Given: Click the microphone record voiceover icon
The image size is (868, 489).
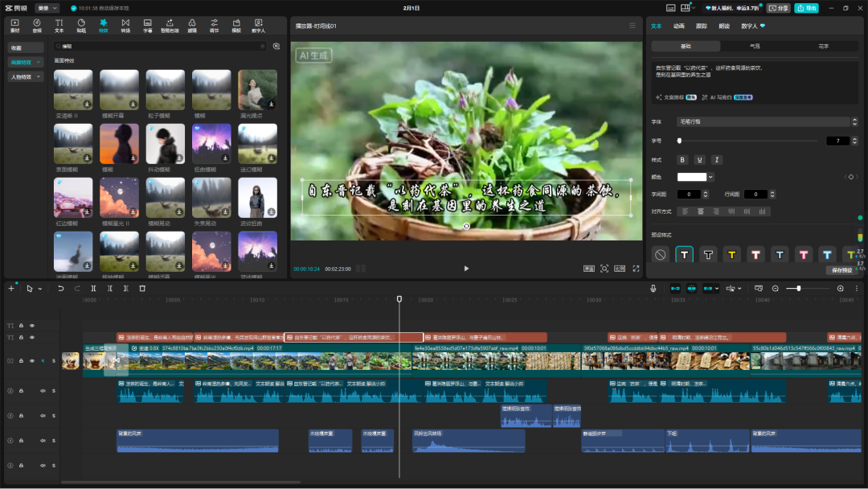Looking at the screenshot, I should pos(653,288).
